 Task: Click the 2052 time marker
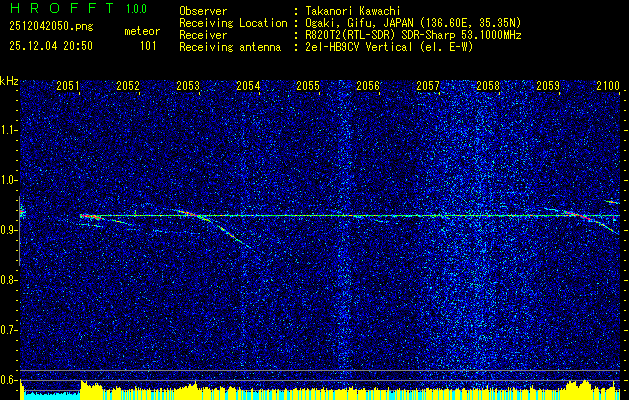tap(128, 86)
